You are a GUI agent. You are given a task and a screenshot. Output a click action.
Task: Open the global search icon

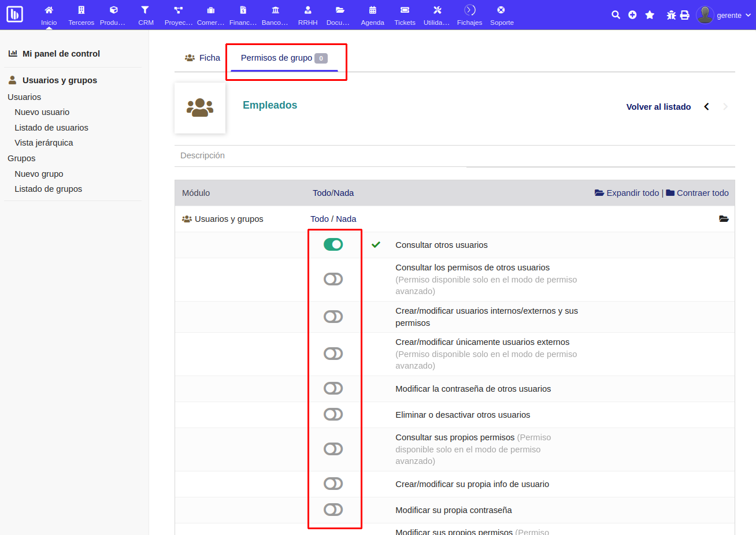pos(616,14)
